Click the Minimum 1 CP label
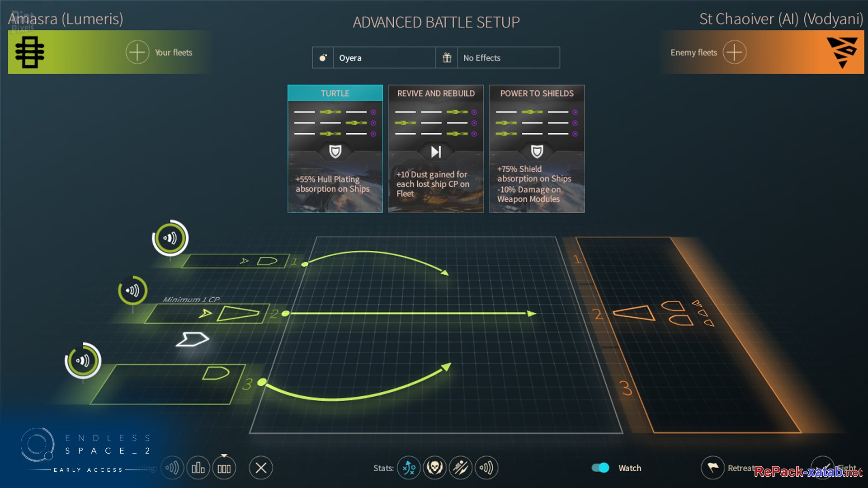868x488 pixels. click(x=191, y=300)
